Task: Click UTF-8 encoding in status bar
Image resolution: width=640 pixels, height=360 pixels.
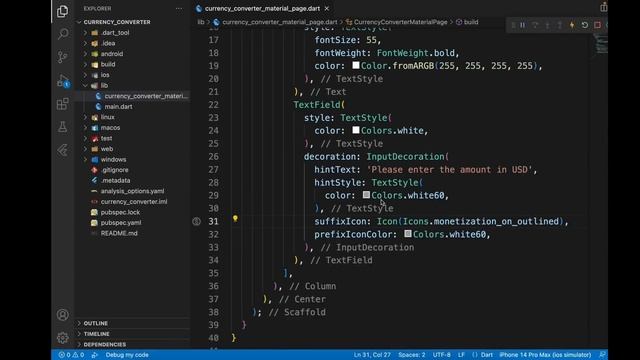Action: (442, 355)
